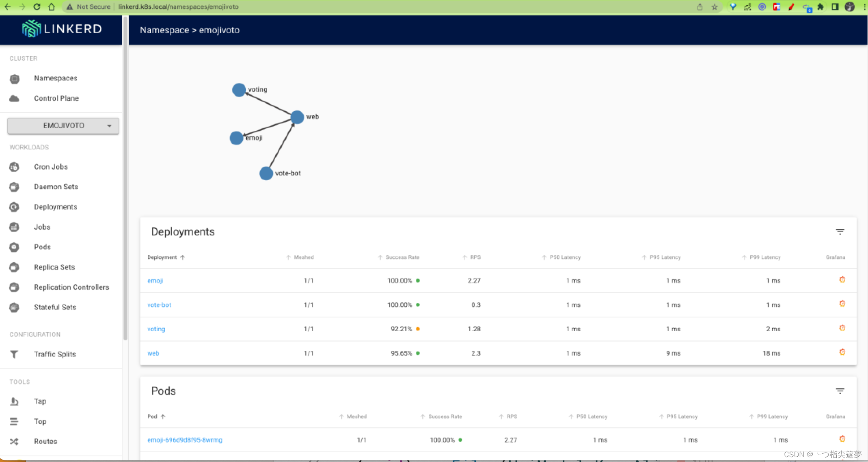Click the Tap tool icon
The image size is (868, 462).
14,402
